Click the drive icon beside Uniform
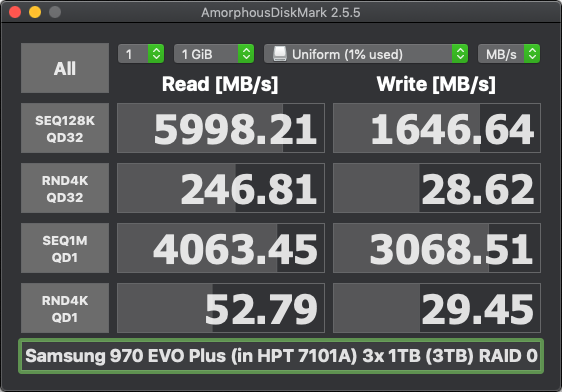The image size is (562, 392). (280, 54)
